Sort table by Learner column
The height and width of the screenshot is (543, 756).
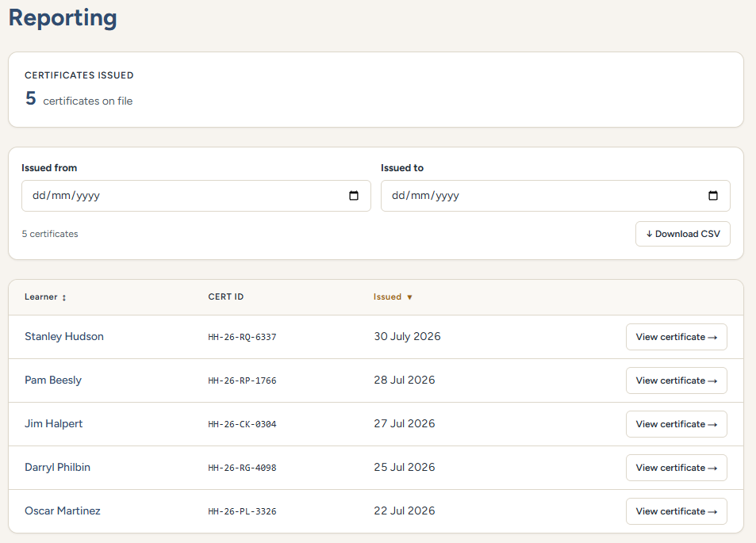(45, 296)
